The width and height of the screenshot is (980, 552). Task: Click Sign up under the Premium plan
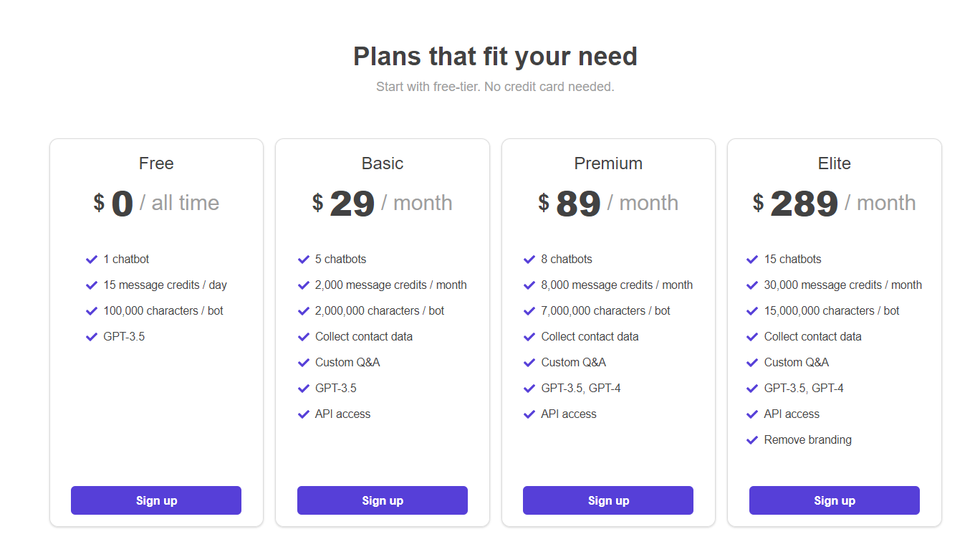[x=608, y=500]
